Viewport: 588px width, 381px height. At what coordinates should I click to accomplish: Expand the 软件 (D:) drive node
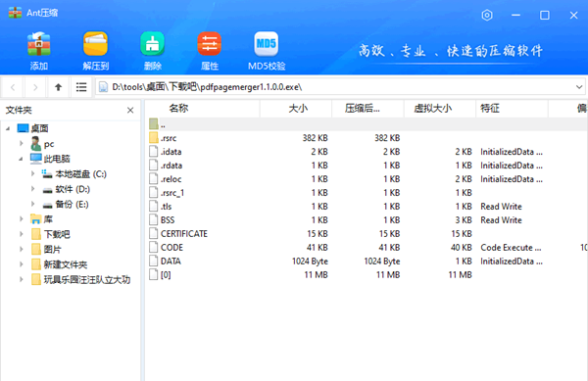[32, 189]
